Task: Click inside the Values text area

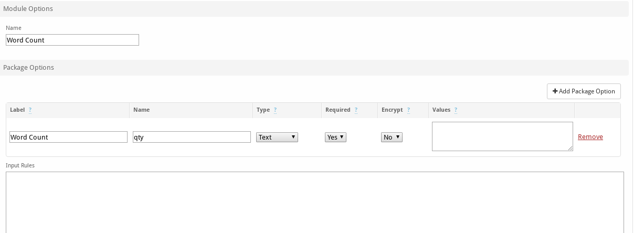Action: [502, 136]
